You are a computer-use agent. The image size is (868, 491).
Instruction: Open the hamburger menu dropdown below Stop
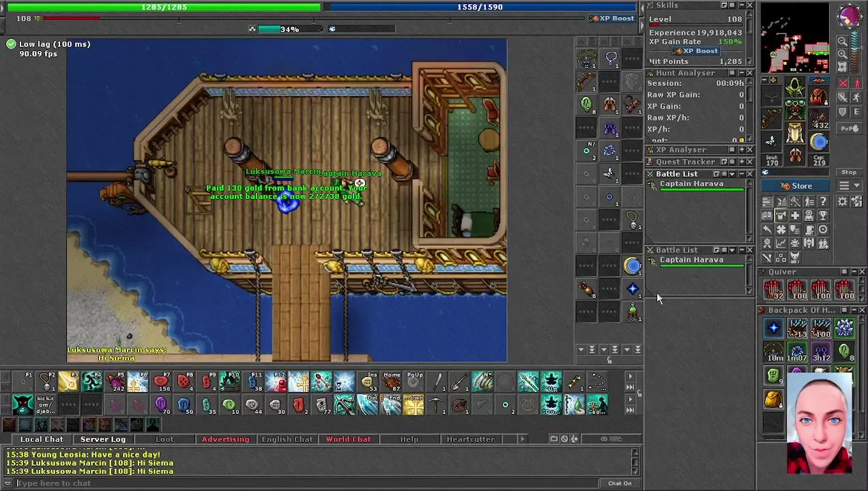tap(849, 185)
